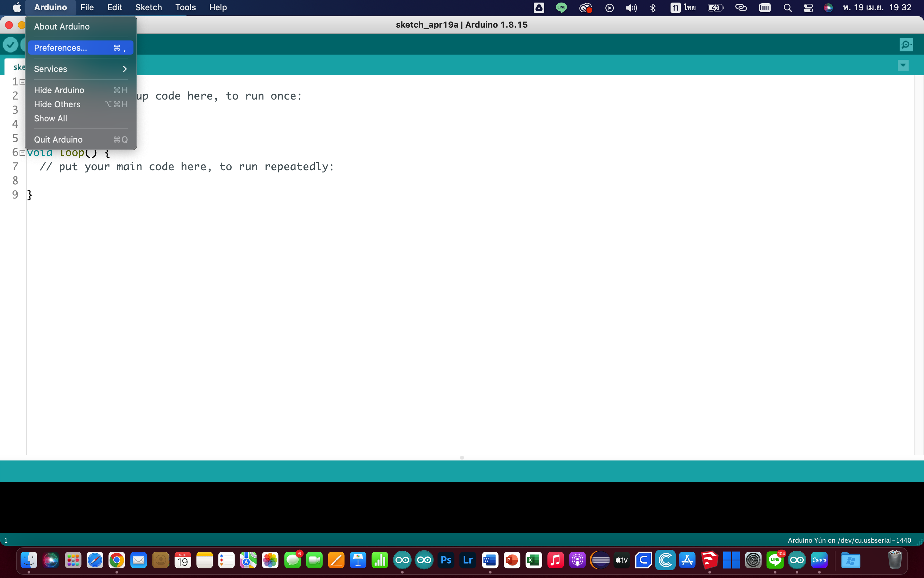The image size is (924, 578).
Task: Open System Preferences gear in the Dock
Action: [x=753, y=560]
